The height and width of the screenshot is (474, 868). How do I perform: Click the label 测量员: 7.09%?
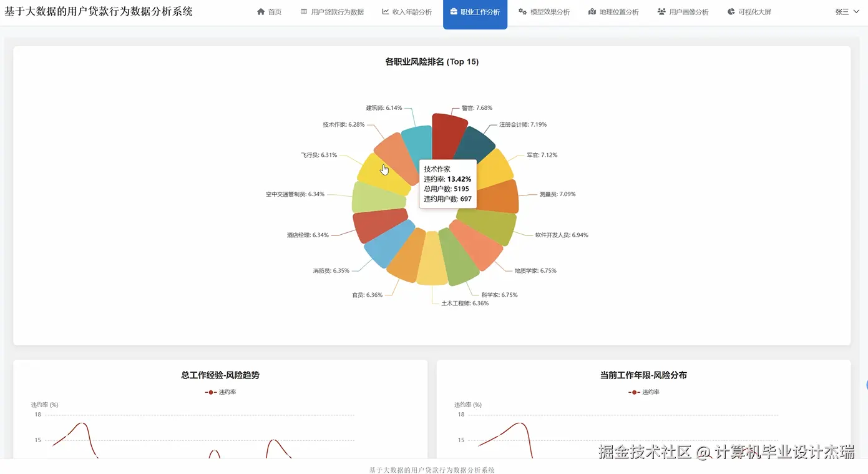click(558, 194)
